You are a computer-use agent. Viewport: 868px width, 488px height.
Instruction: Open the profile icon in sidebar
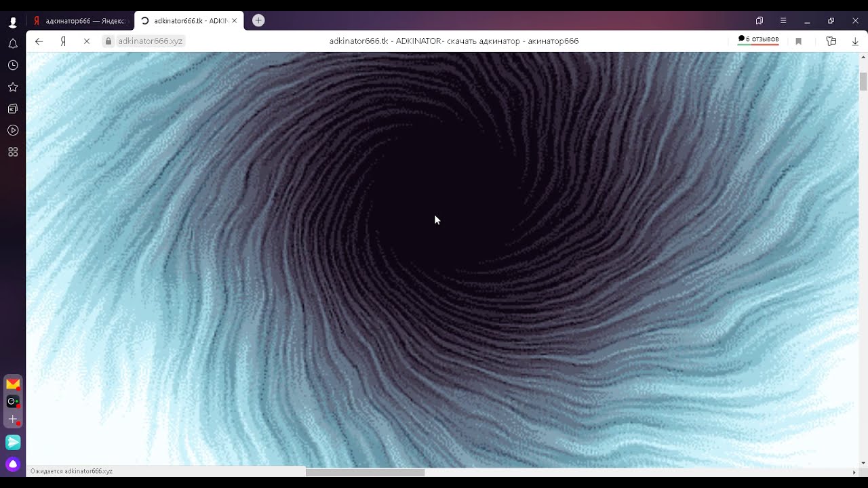[x=13, y=22]
